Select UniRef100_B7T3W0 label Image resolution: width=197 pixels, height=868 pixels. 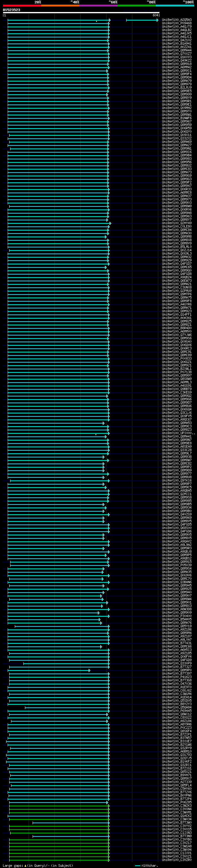(x=177, y=822)
